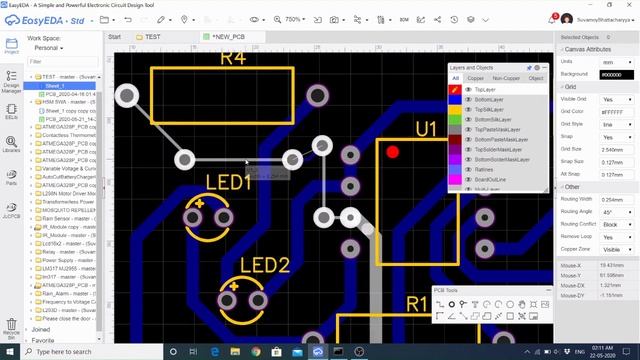The image size is (640, 360).
Task: Open the Project sidebar panel
Action: 11,46
